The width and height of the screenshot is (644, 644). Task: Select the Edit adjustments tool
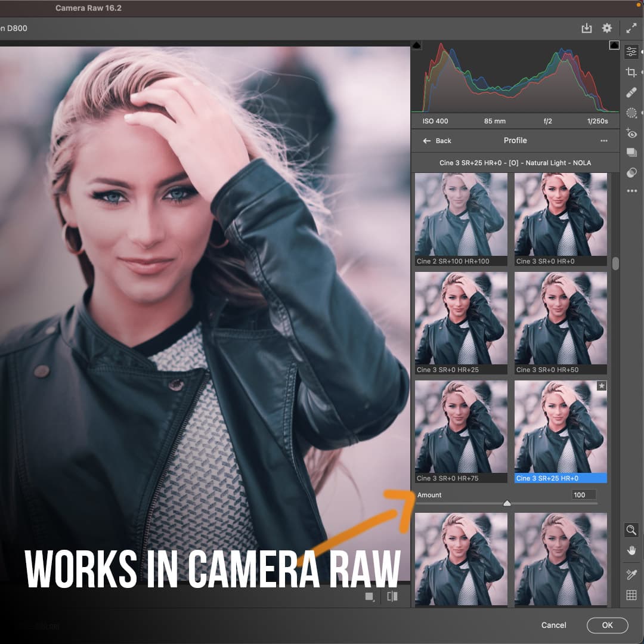(631, 51)
